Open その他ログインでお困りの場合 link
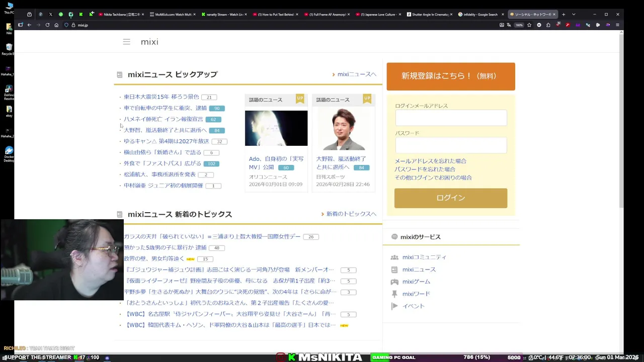The image size is (644, 362). pyautogui.click(x=433, y=177)
